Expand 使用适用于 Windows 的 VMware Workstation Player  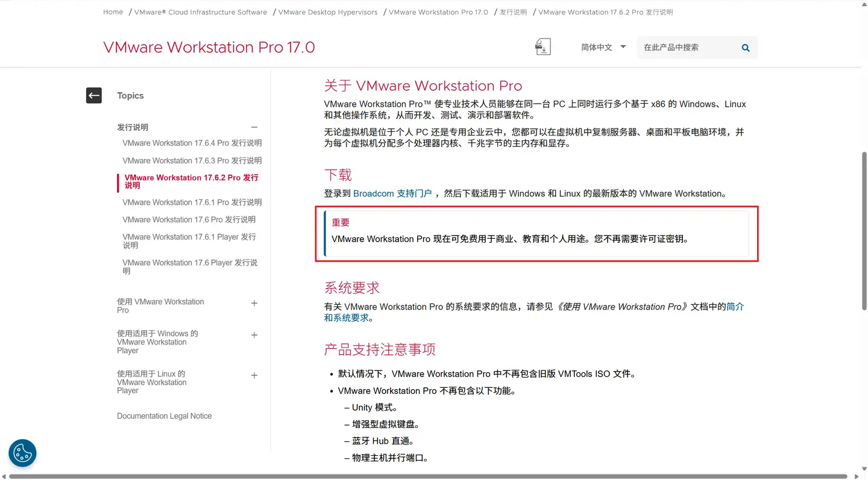pos(254,335)
